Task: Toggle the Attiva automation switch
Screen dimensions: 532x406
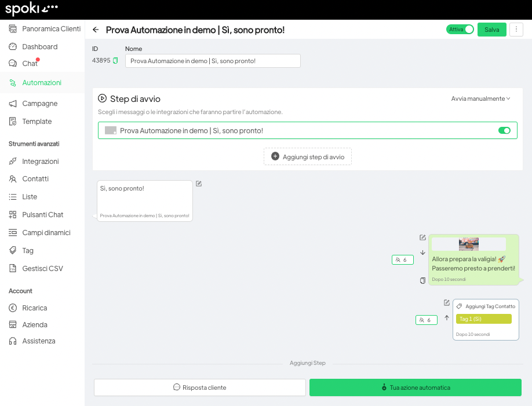Action: [460, 30]
